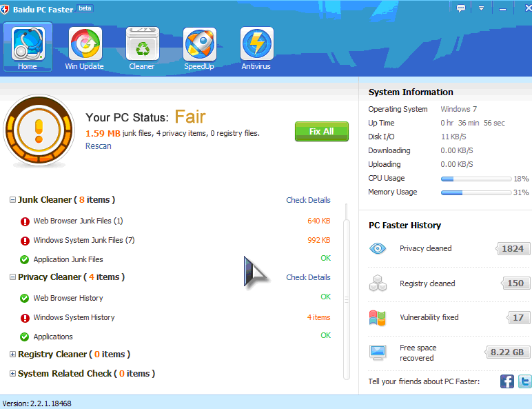
Task: Click the Version: 2.2.1.18468 status text
Action: click(x=37, y=403)
